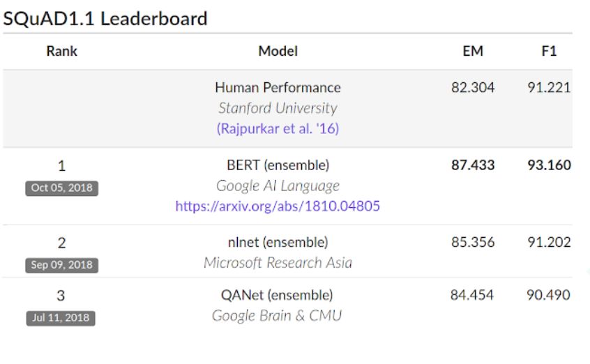Open the Rajpurkar et al. '16 link
The image size is (590, 364).
tap(278, 129)
